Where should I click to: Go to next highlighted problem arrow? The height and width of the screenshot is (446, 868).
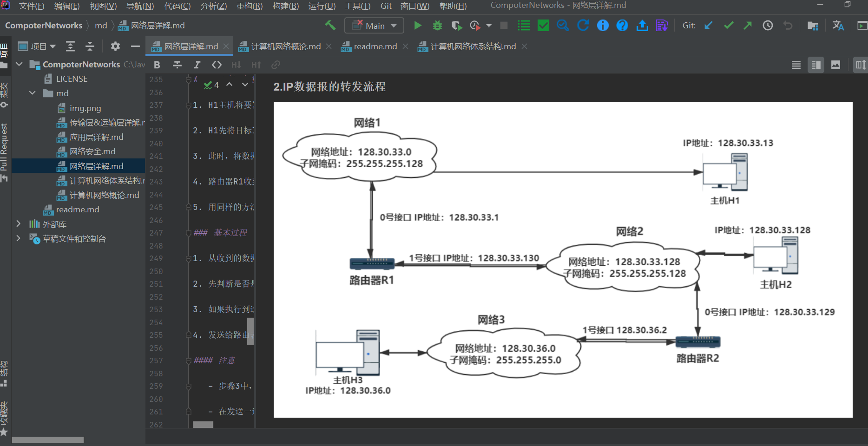click(x=245, y=85)
